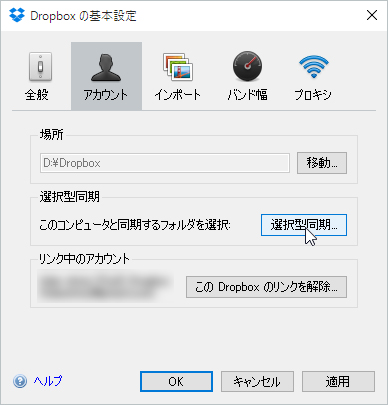Click the 移動... move location button
Image resolution: width=388 pixels, height=405 pixels.
coord(322,163)
